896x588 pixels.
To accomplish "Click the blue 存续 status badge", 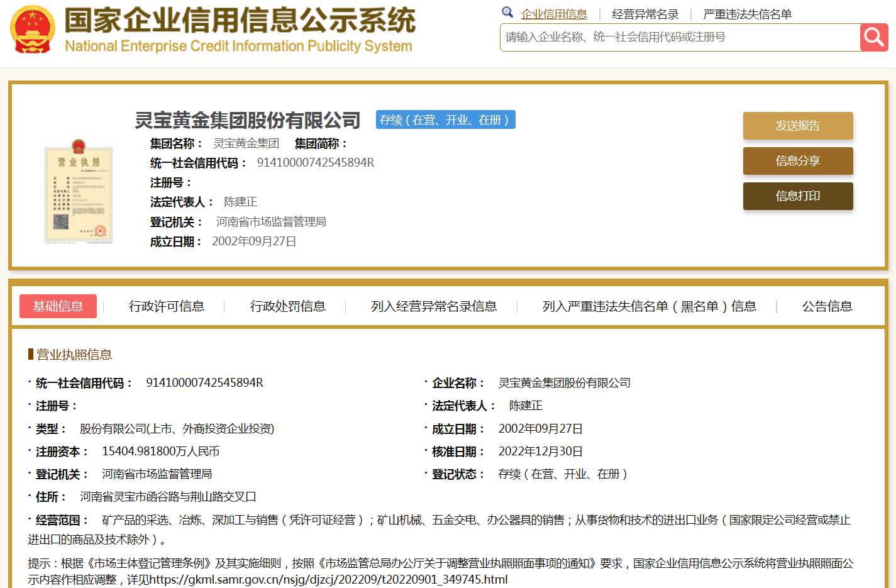I will tap(445, 119).
